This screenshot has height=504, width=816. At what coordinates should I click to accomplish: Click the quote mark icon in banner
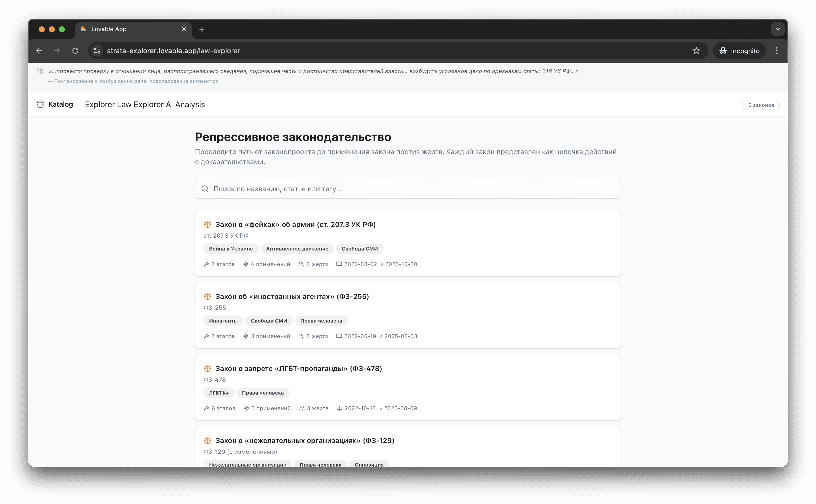pyautogui.click(x=40, y=71)
